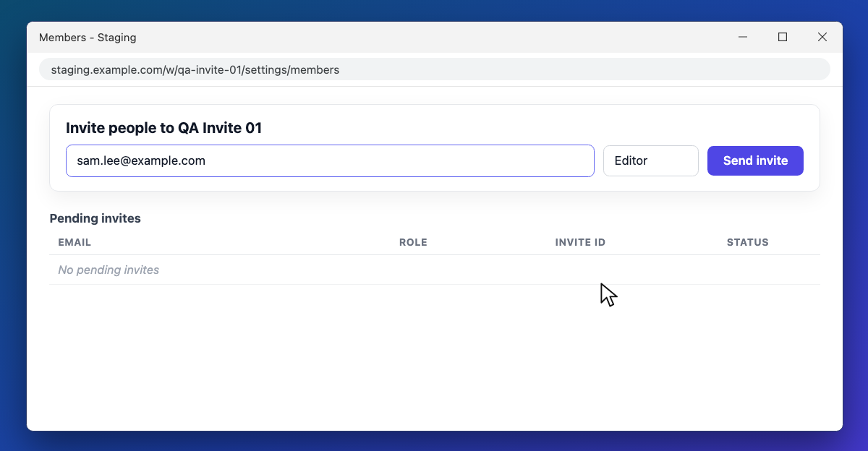
Task: Click the staging.example.com address bar
Action: pos(435,70)
